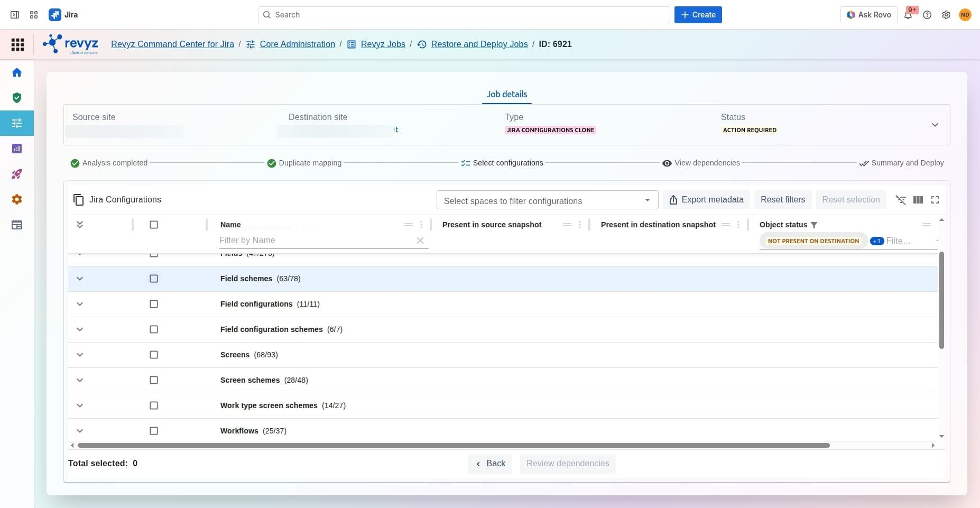This screenshot has width=980, height=508.
Task: Open the chart report sidebar icon
Action: pos(17,149)
